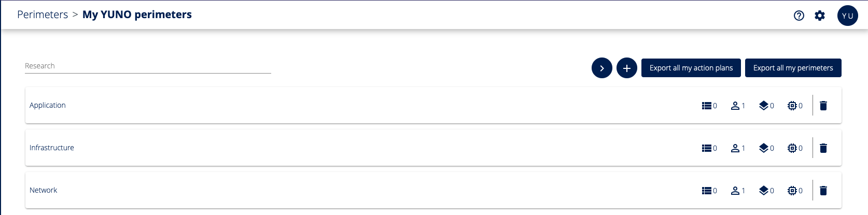Click the chip icon in Application row
The height and width of the screenshot is (215, 868).
(x=792, y=106)
